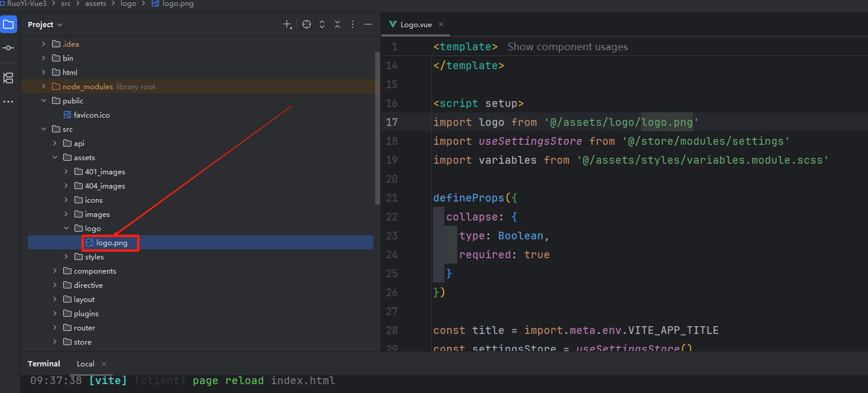This screenshot has height=393, width=868.
Task: Expand the api folder
Action: pos(54,144)
